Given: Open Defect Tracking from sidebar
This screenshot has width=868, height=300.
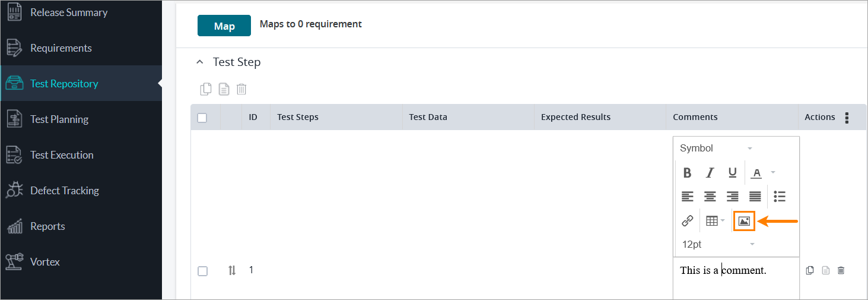Looking at the screenshot, I should pyautogui.click(x=64, y=191).
